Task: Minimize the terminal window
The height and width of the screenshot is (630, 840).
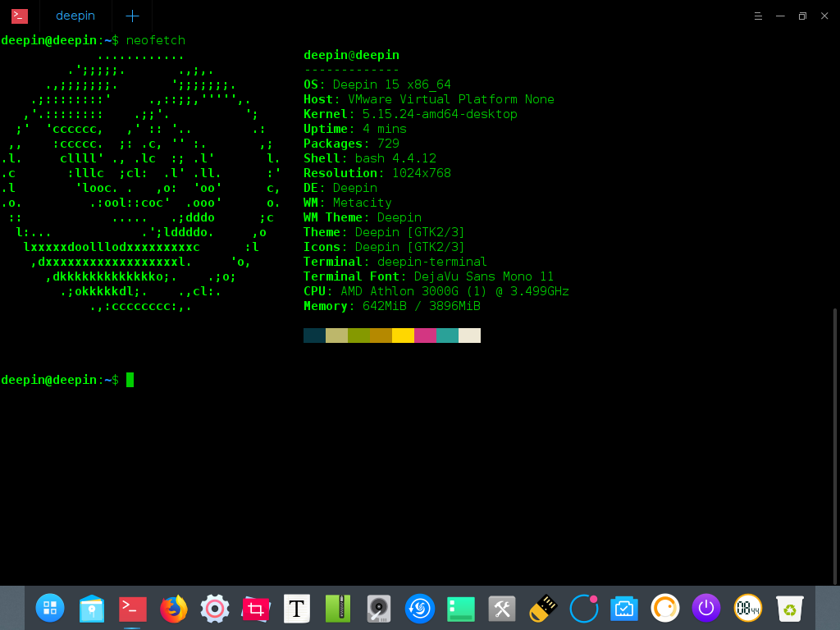Action: [x=781, y=16]
